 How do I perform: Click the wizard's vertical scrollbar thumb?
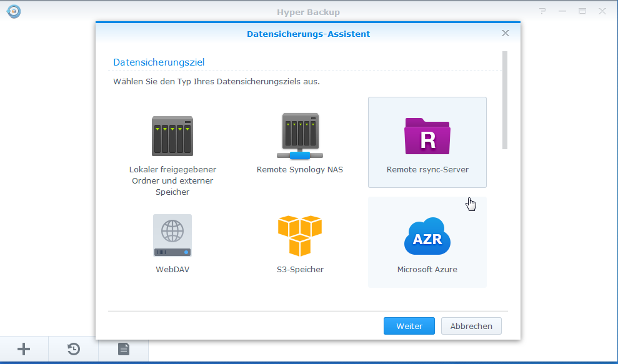pyautogui.click(x=505, y=100)
